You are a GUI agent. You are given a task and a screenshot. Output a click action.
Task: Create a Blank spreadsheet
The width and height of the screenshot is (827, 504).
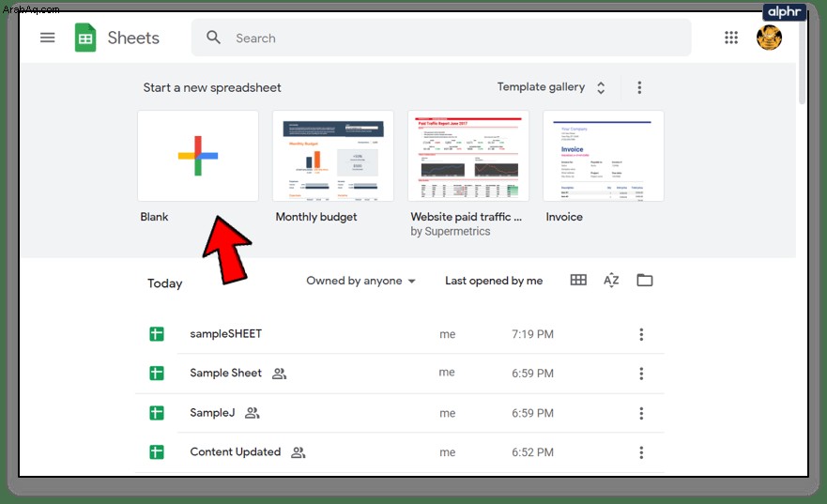[x=198, y=156]
